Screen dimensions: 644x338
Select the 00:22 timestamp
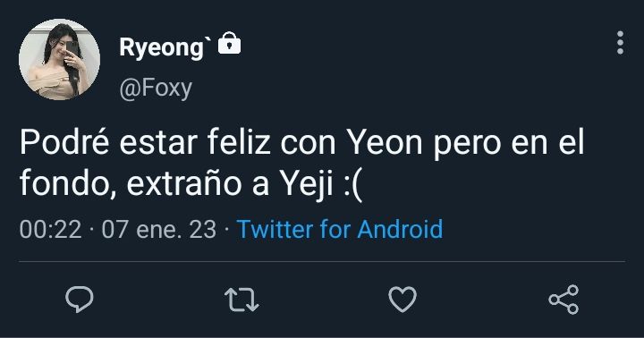[50, 229]
